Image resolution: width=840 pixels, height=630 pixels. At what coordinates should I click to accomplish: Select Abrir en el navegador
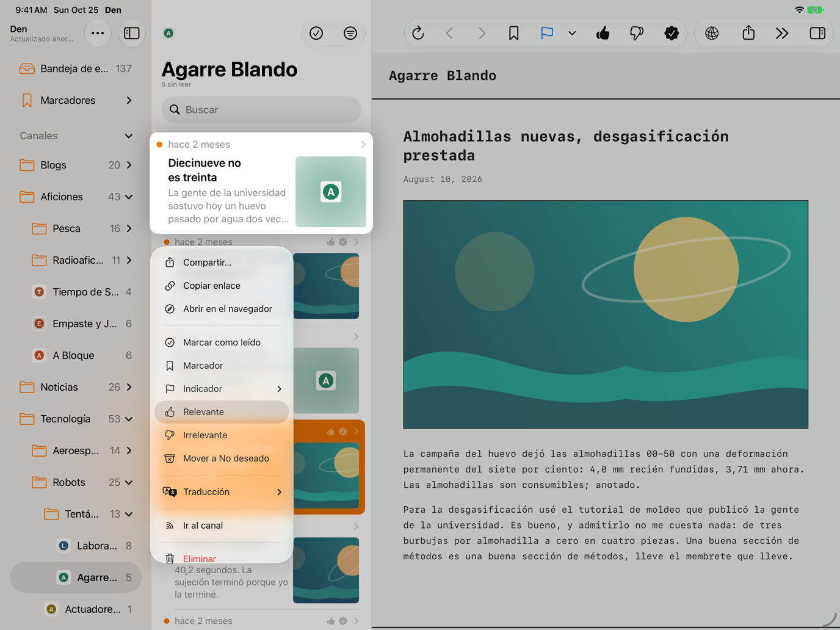coord(222,309)
